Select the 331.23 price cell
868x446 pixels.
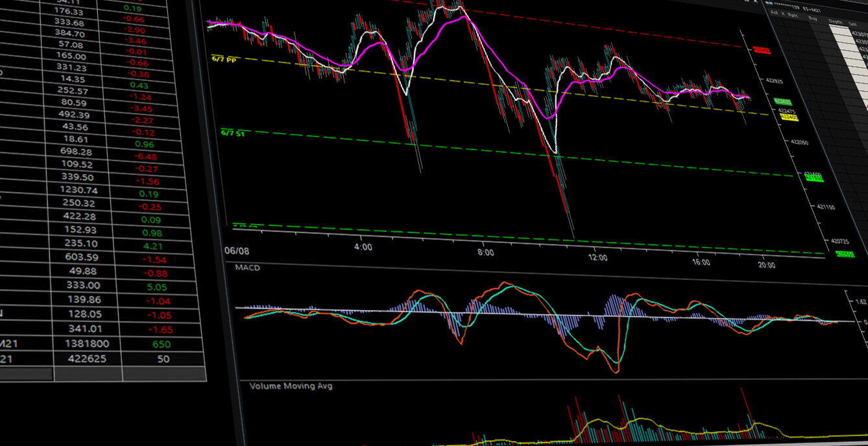pyautogui.click(x=71, y=67)
